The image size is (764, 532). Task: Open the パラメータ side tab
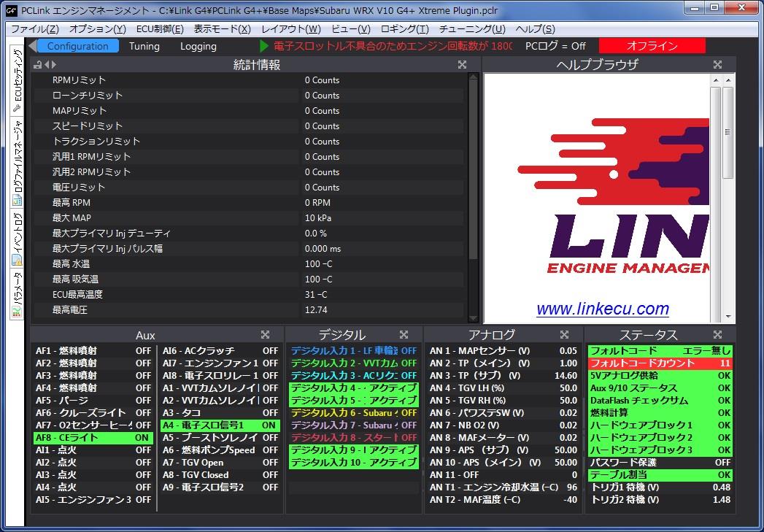pos(17,294)
